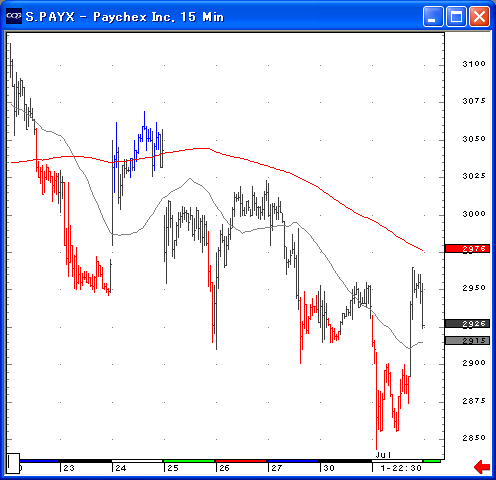Select date label 30 on time axis

point(329,468)
